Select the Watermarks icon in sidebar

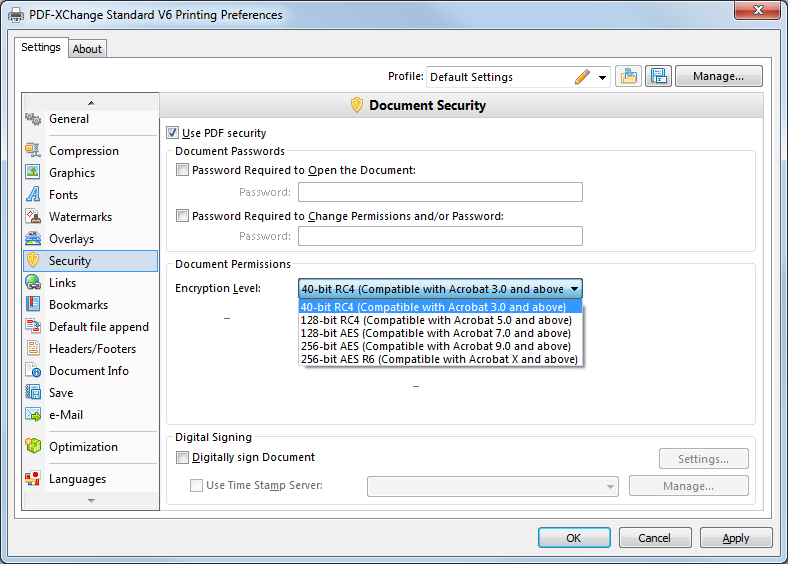33,217
